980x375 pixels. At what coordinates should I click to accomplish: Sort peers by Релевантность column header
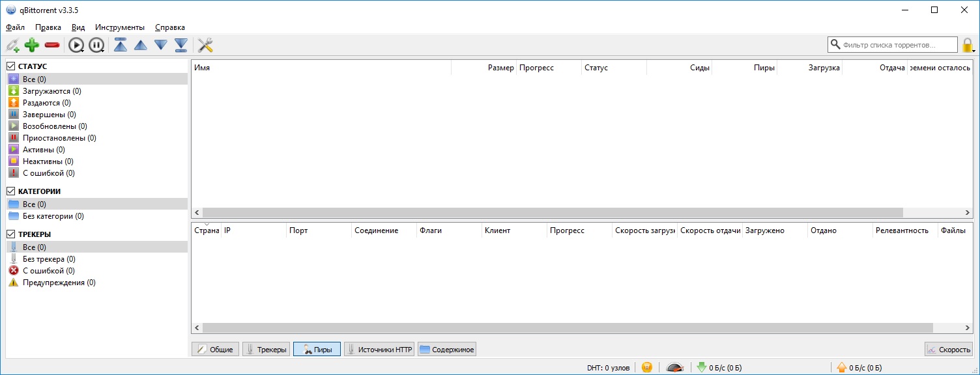(x=906, y=230)
